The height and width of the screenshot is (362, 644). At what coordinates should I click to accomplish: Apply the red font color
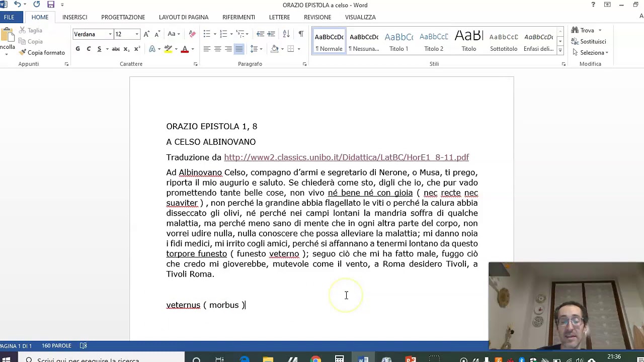[x=185, y=49]
